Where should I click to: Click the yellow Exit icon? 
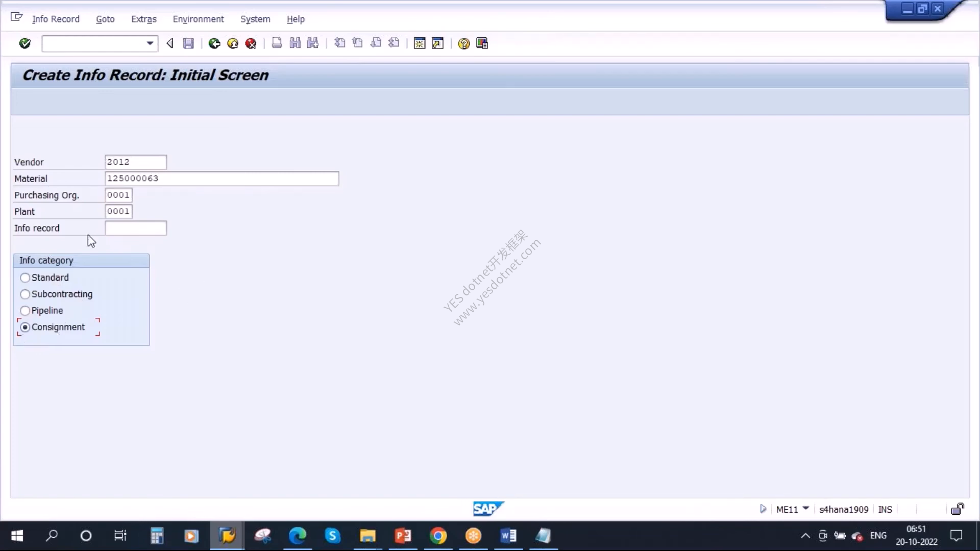pos(233,43)
